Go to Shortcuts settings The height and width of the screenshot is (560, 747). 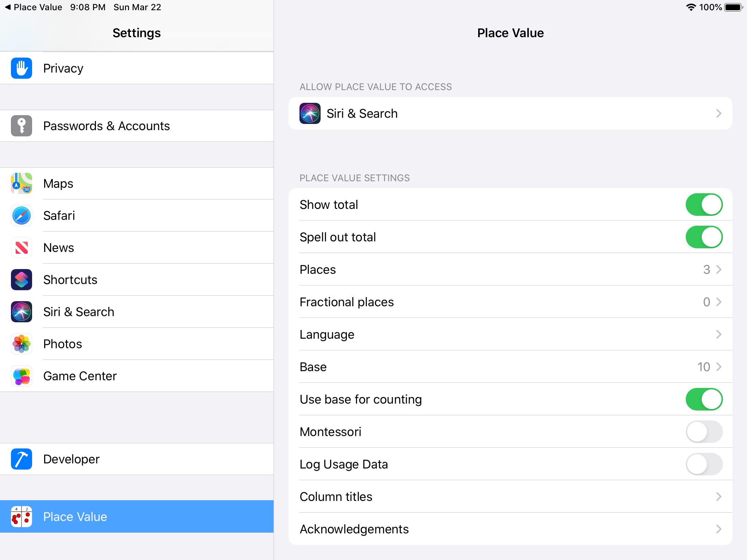click(137, 280)
